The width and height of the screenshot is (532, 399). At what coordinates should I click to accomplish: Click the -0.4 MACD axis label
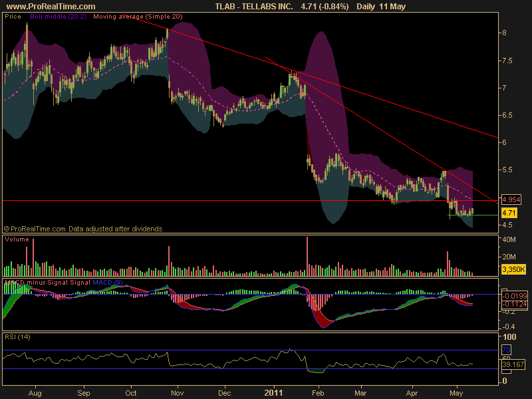point(509,327)
